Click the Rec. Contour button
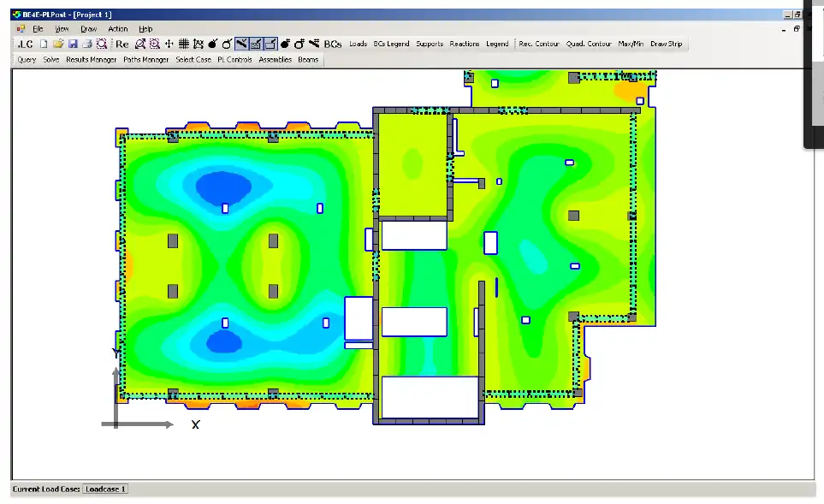 539,44
